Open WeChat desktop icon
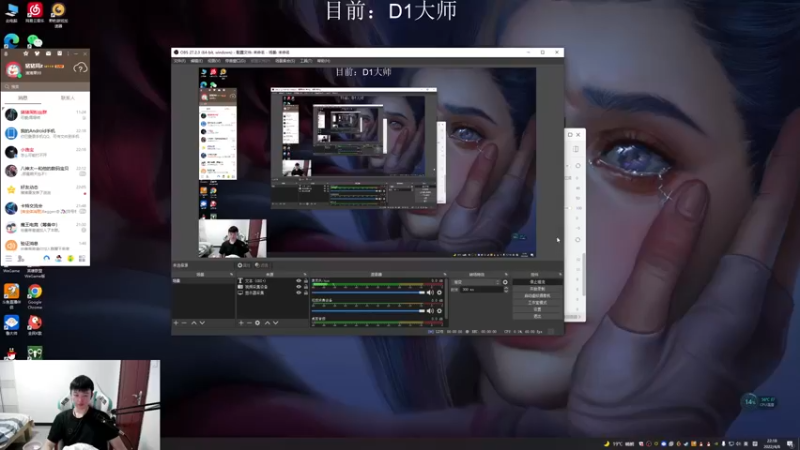This screenshot has width=800, height=450. 35,41
